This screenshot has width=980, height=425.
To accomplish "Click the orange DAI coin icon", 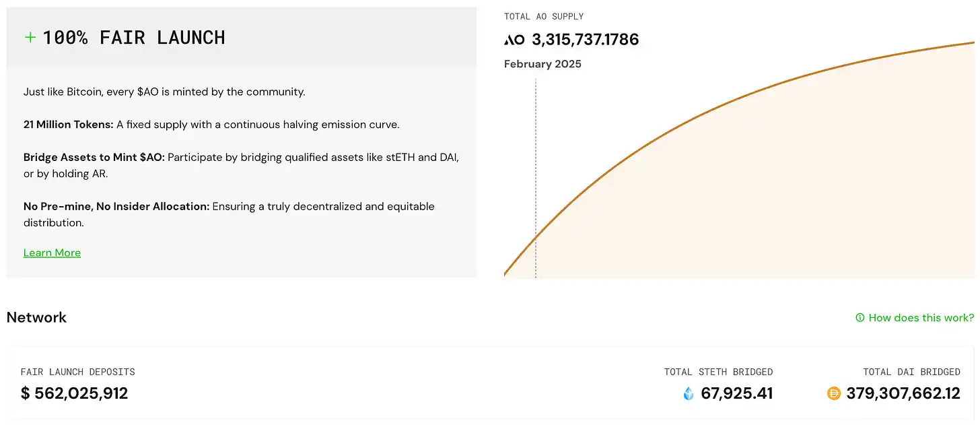I will [833, 393].
